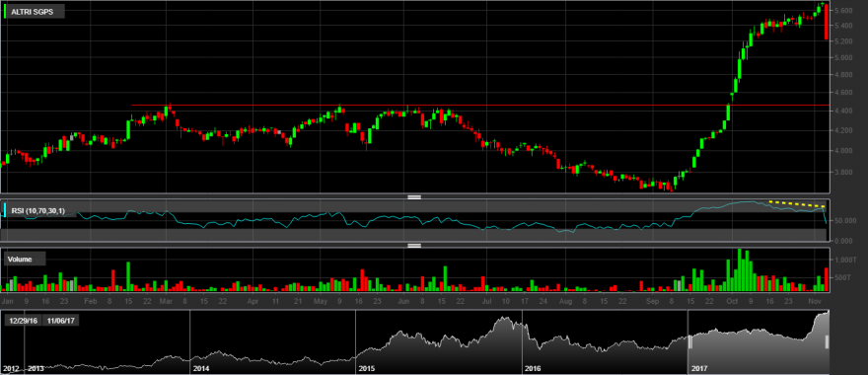Click the large red candle at chart end
868x375 pixels.
click(826, 22)
